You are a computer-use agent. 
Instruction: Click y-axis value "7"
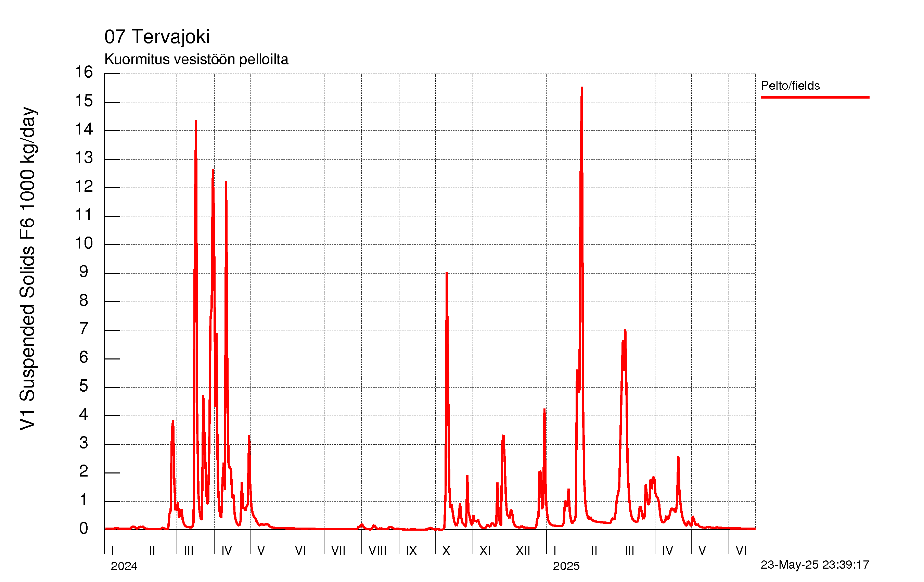(84, 329)
